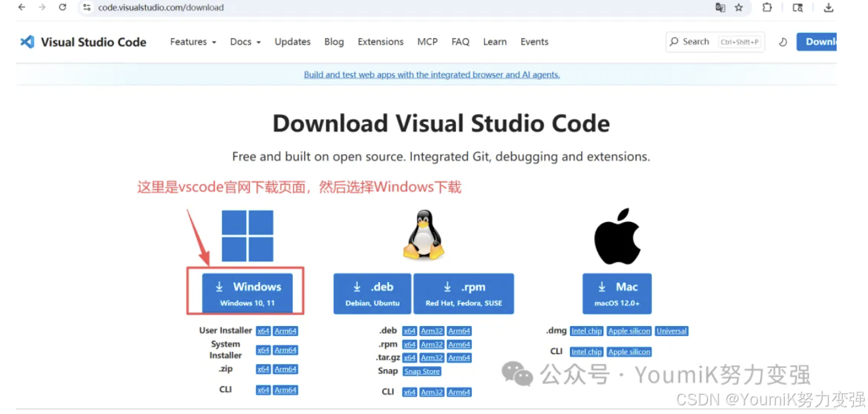Download Linux .deb Arm32 package
The image size is (868, 414).
(432, 331)
